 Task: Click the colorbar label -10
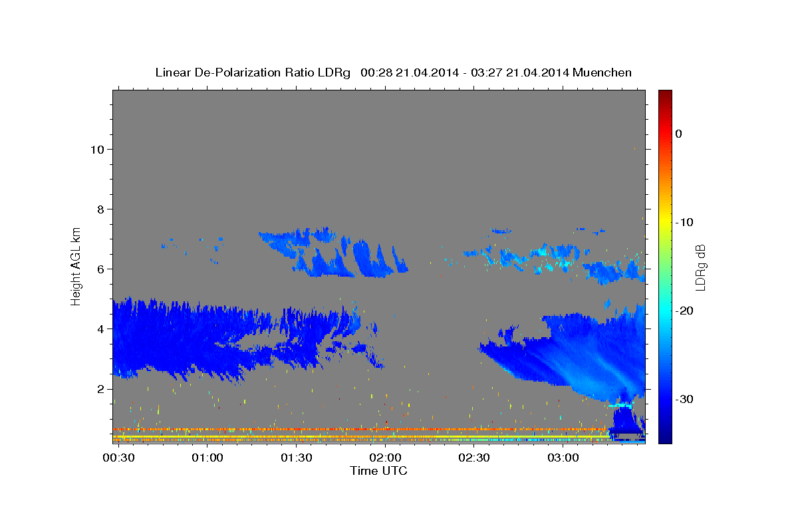pyautogui.click(x=684, y=222)
